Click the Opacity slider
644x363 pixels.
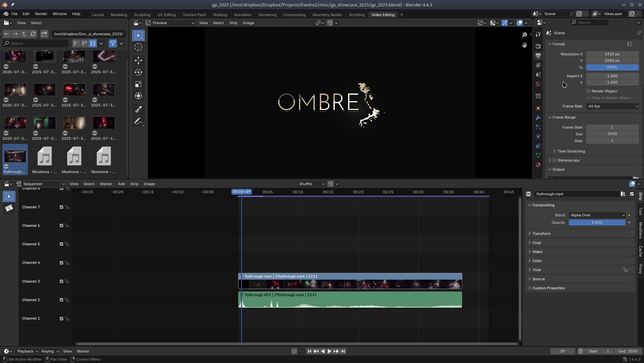tap(597, 223)
